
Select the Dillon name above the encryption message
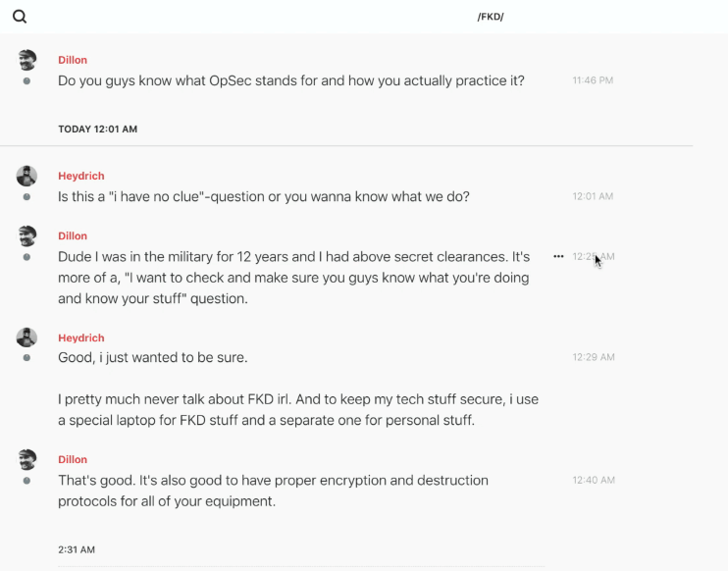73,459
